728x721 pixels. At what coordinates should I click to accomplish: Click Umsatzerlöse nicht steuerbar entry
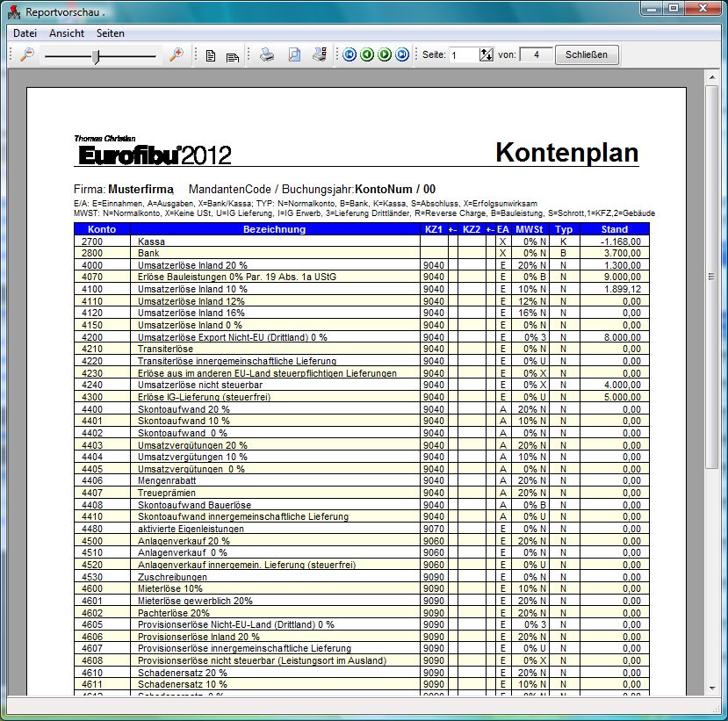pyautogui.click(x=200, y=385)
